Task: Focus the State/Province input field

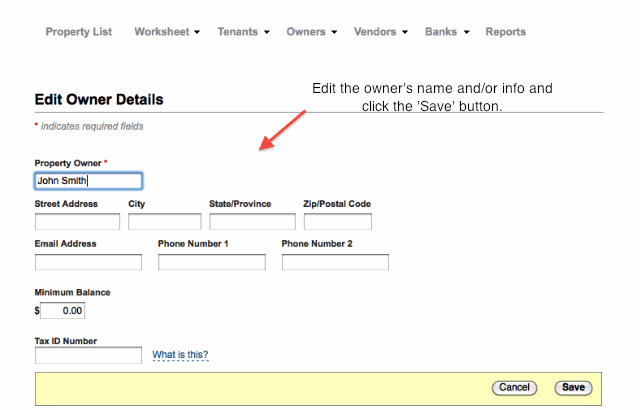Action: coord(252,222)
